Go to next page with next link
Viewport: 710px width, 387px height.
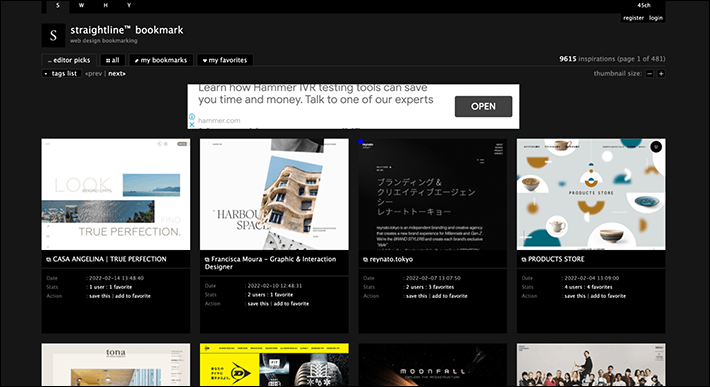117,74
